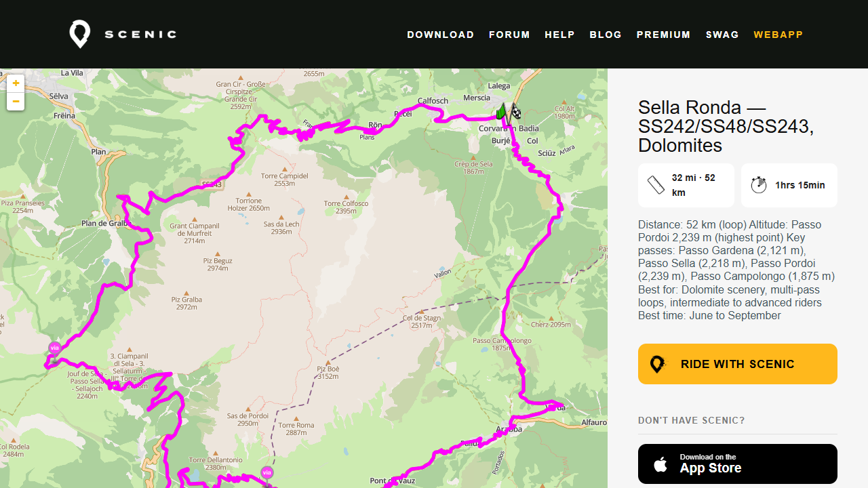Click the Col de Stagn 2517m label
This screenshot has height=488, width=868.
pos(422,321)
